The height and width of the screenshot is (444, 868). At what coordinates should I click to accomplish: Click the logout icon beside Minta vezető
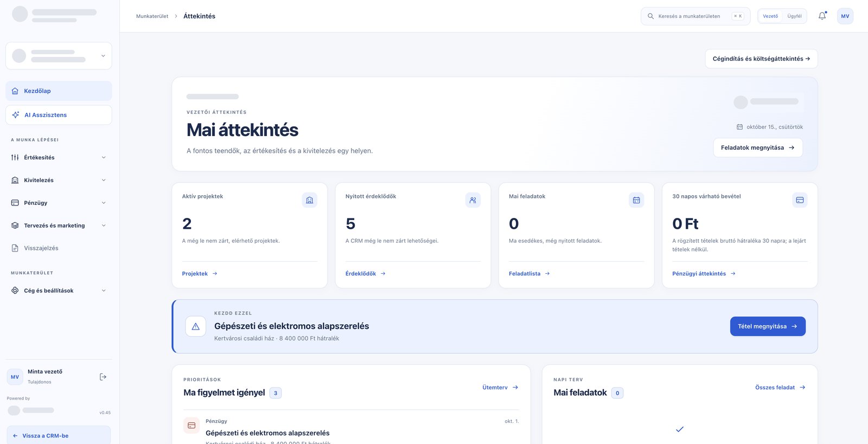(103, 377)
